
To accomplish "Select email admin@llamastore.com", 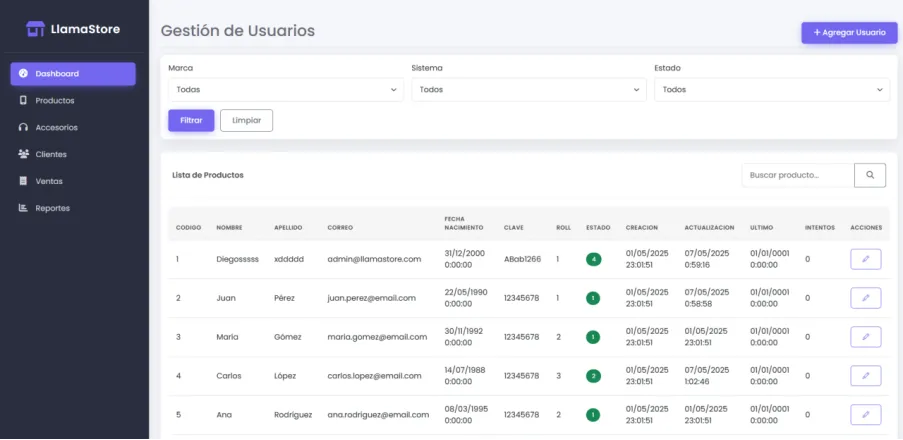I will tap(374, 259).
